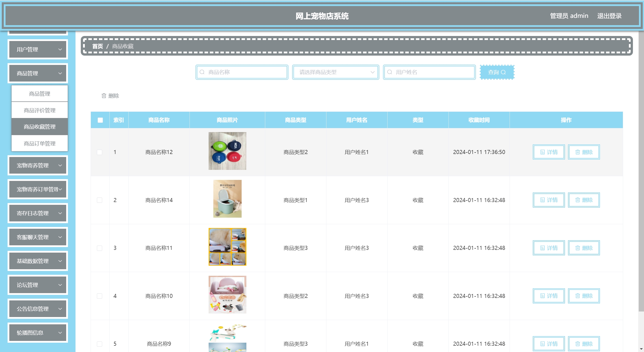Click 详情 document icon for 商品名称12

coord(542,152)
